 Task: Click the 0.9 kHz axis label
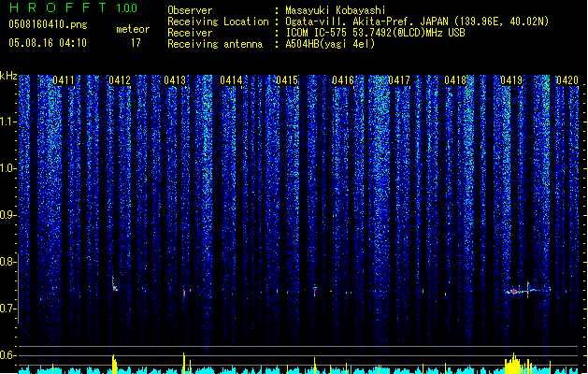click(7, 215)
